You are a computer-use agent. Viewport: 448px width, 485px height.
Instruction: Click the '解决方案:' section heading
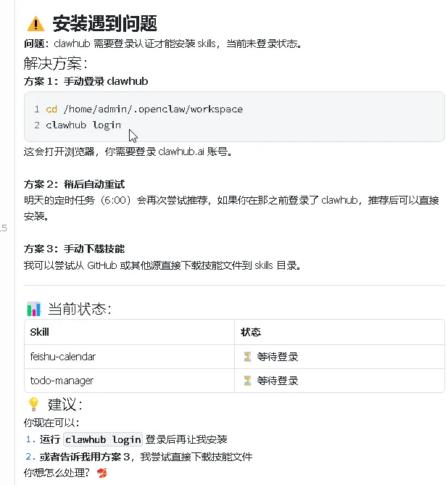55,63
